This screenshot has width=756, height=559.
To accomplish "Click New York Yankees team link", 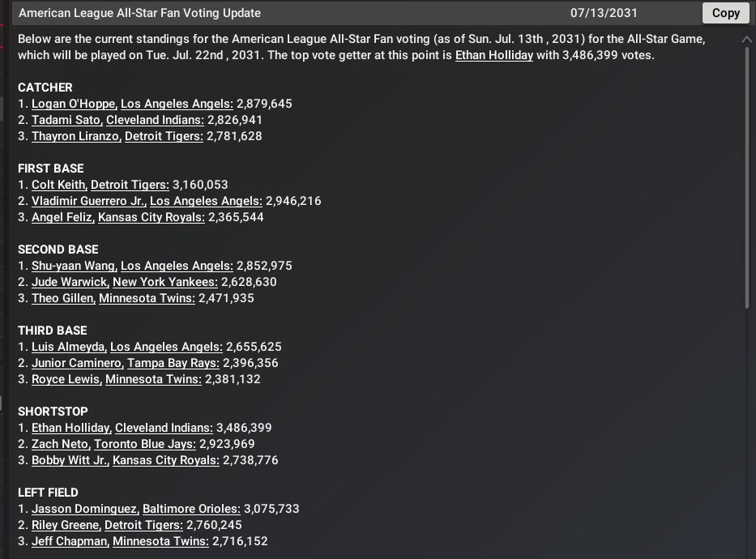I will point(164,282).
